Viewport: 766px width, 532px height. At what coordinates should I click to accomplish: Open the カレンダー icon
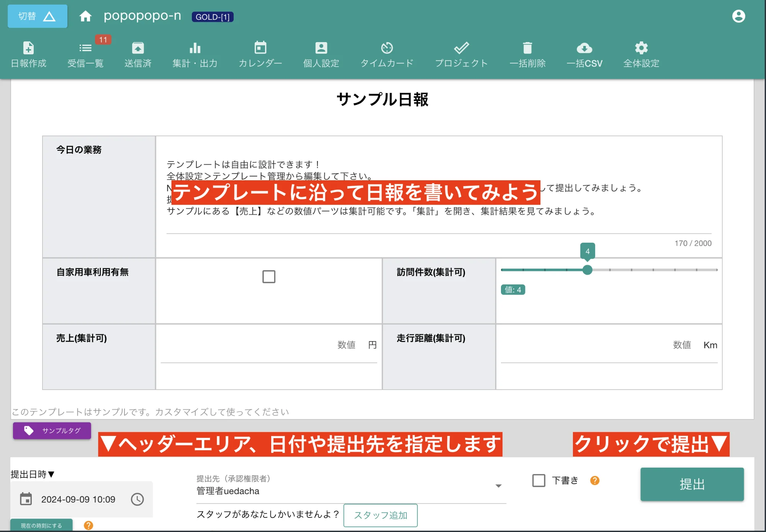260,54
